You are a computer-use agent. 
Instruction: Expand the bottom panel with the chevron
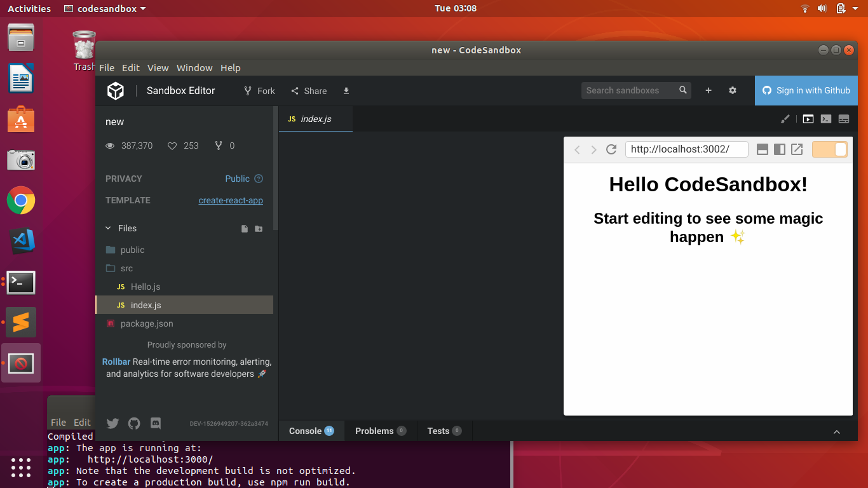click(x=837, y=431)
